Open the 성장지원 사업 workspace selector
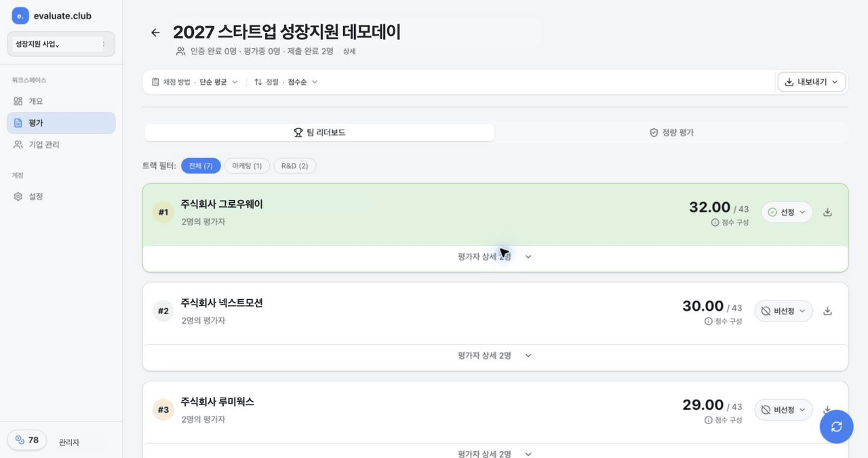This screenshot has width=868, height=458. pyautogui.click(x=60, y=44)
